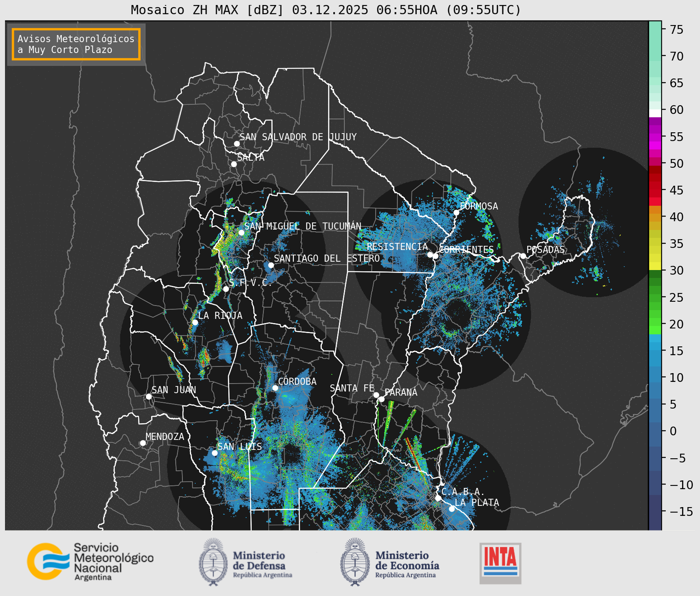Image resolution: width=700 pixels, height=596 pixels.
Task: Select the Salta city marker dot
Action: (x=234, y=164)
